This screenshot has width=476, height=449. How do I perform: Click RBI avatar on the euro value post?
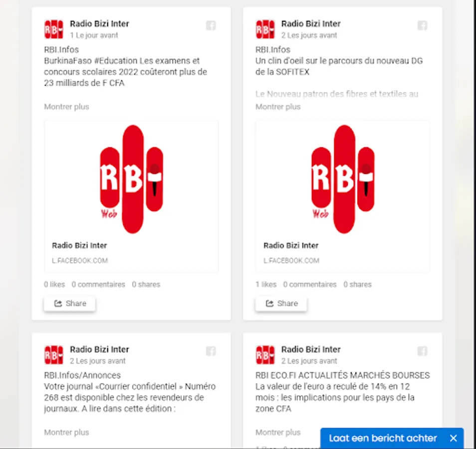tap(265, 355)
